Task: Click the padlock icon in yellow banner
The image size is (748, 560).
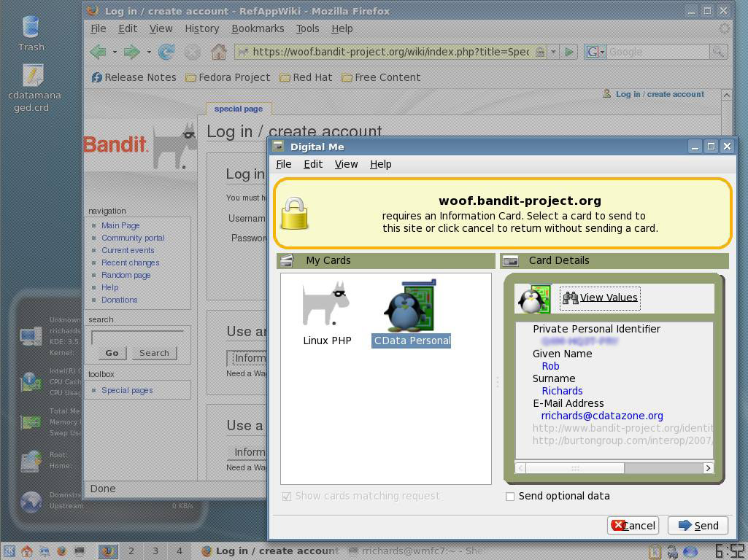Action: click(294, 213)
